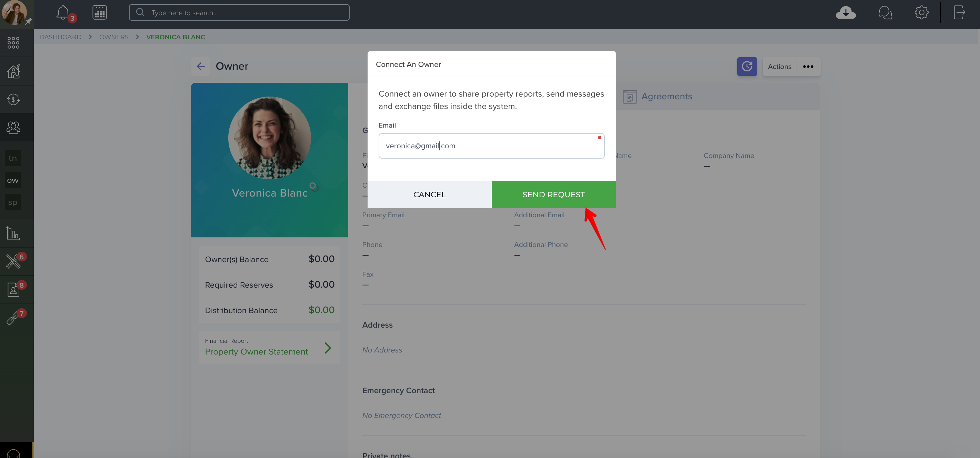Click the back arrow next to Owner
The width and height of the screenshot is (980, 458).
coord(200,67)
